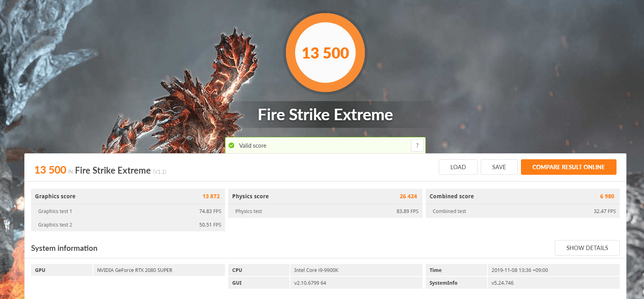
Task: Click the LOAD button
Action: [x=458, y=167]
